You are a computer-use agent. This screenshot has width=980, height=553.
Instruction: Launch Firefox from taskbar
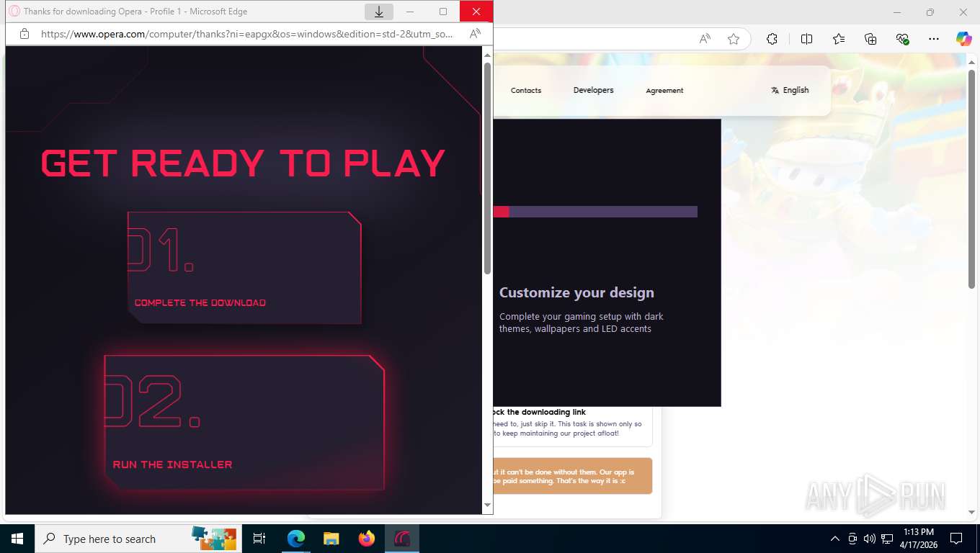point(367,539)
